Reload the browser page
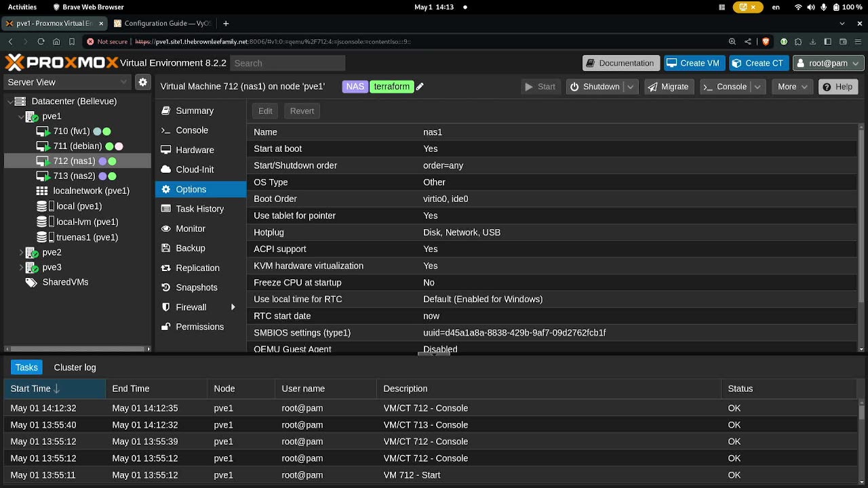The image size is (868, 488). click(x=41, y=41)
